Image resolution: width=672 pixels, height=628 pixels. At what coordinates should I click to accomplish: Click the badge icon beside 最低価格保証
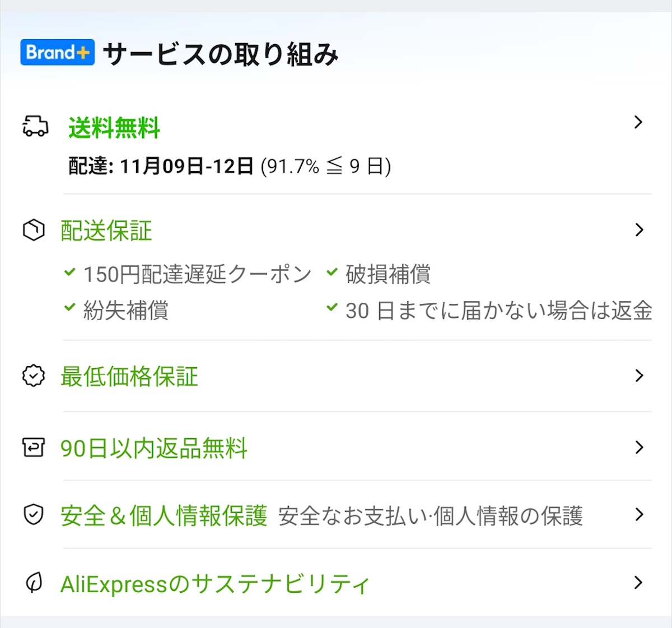pos(34,376)
